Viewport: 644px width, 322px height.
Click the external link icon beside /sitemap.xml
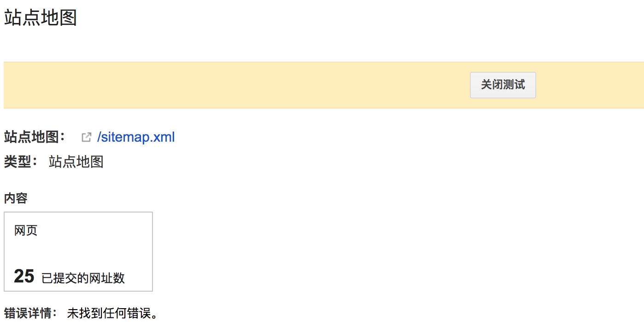point(86,137)
